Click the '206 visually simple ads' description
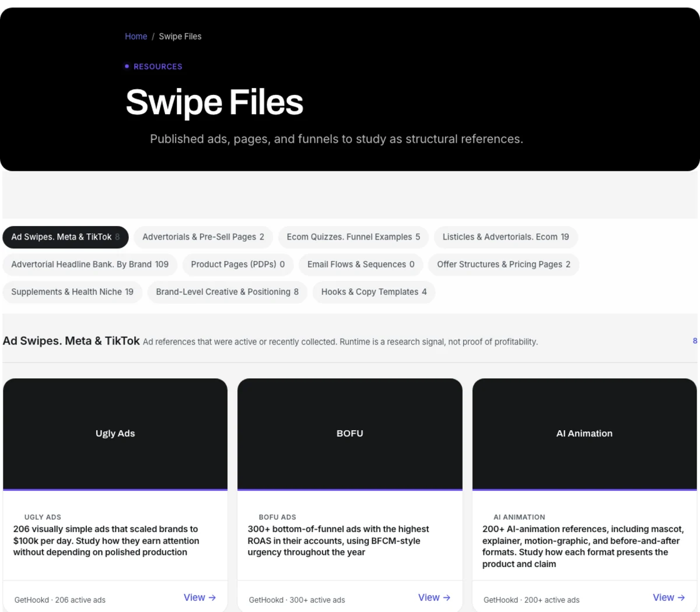This screenshot has width=700, height=612. point(106,540)
